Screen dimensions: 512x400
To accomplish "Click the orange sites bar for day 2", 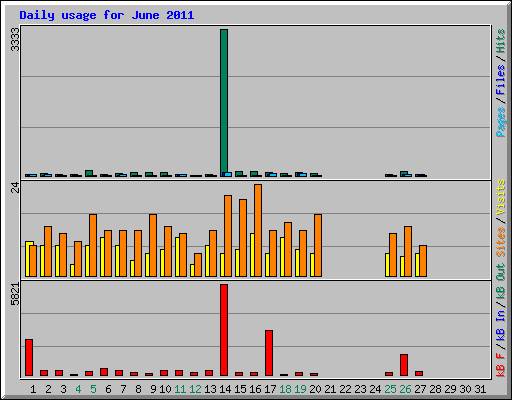I will click(48, 251).
